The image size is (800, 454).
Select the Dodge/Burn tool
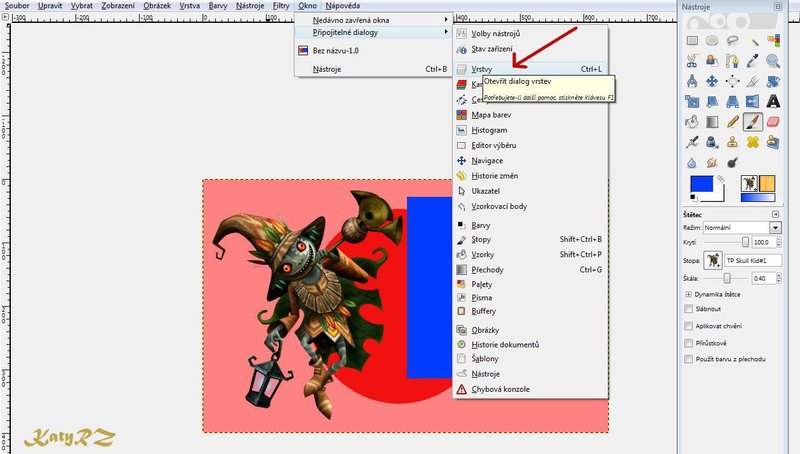(733, 163)
